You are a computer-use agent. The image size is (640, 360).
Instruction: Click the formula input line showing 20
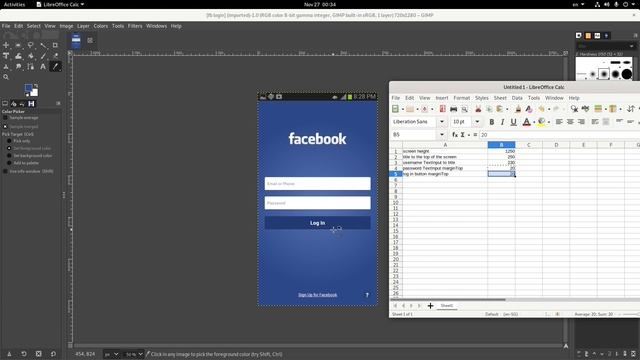click(559, 135)
